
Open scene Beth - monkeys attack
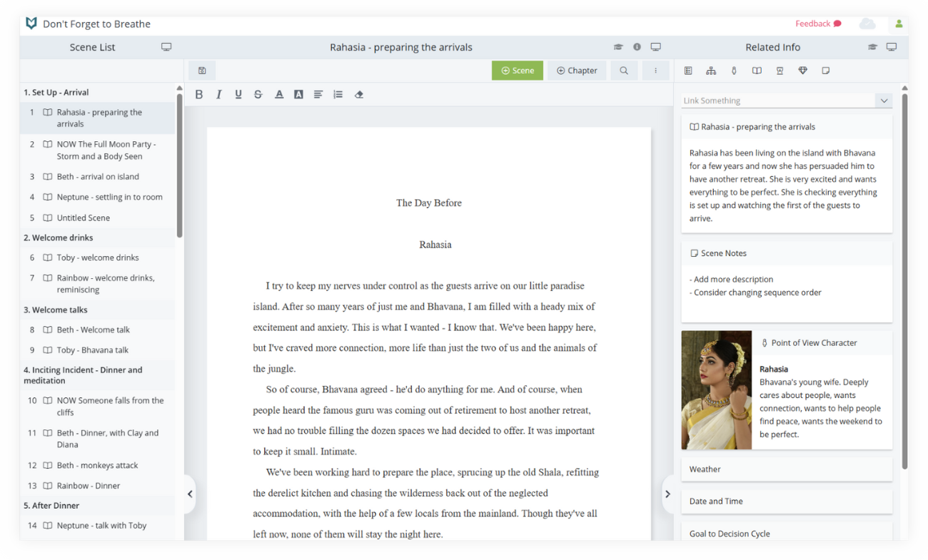click(97, 465)
